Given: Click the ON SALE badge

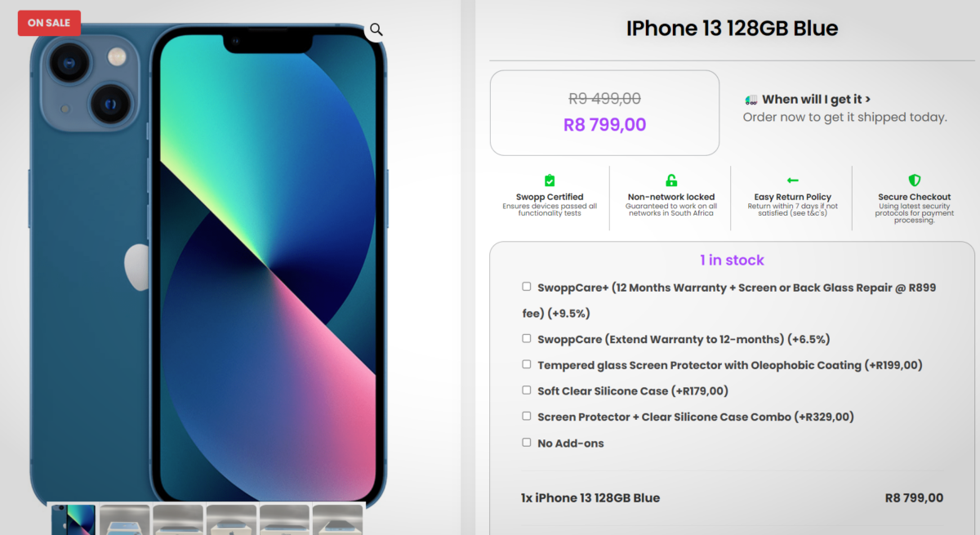Looking at the screenshot, I should (x=49, y=23).
